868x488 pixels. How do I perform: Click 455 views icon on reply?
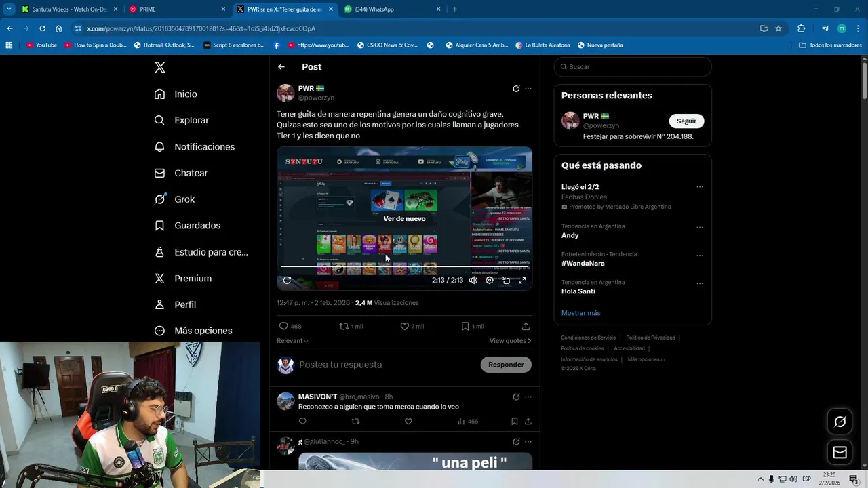point(467,421)
